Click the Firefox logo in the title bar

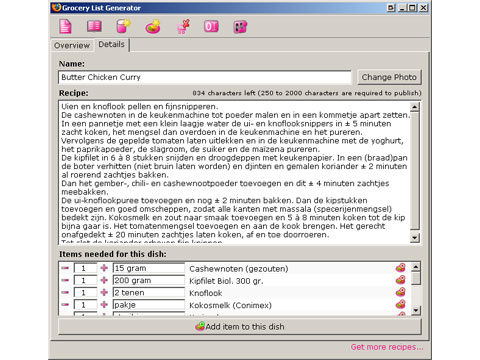pos(57,7)
